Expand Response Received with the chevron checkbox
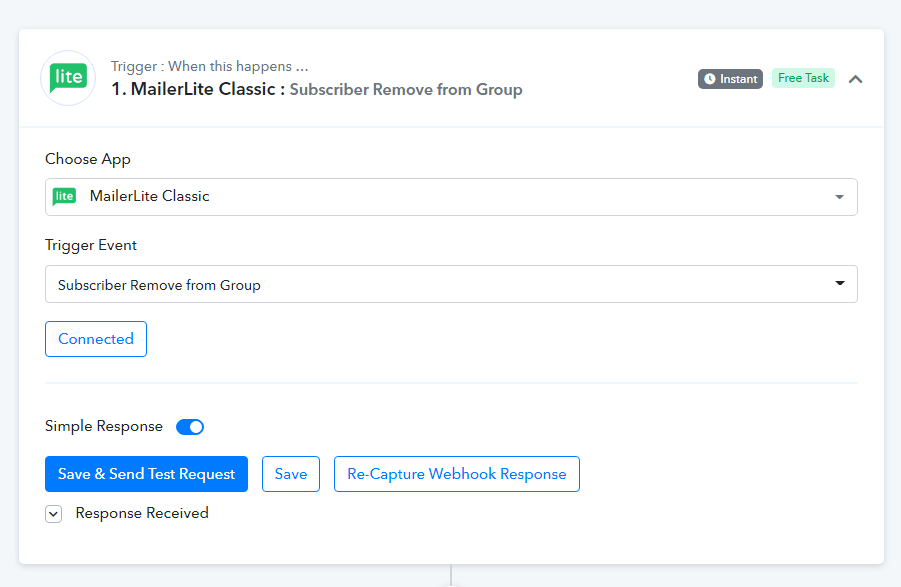 pos(53,513)
